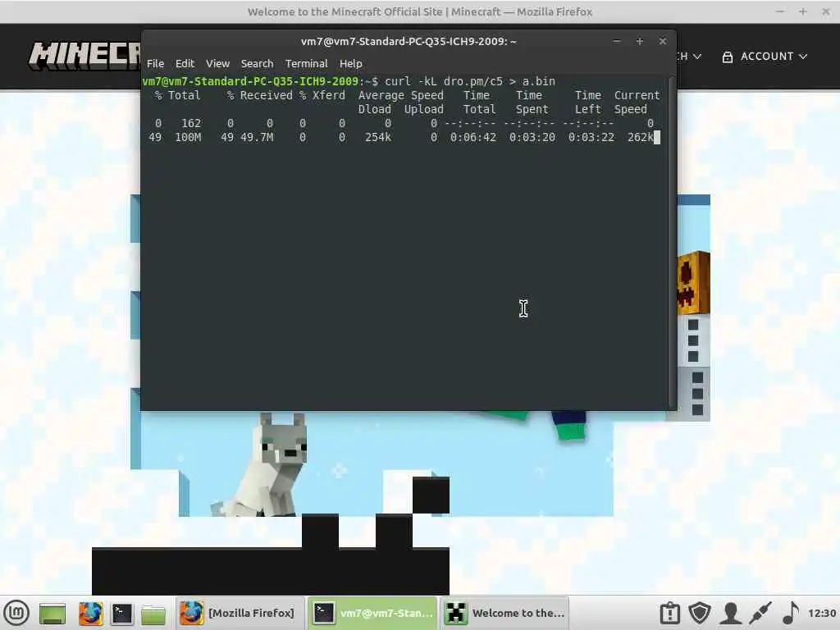The width and height of the screenshot is (840, 630).
Task: Close the terminal window
Action: (x=663, y=41)
